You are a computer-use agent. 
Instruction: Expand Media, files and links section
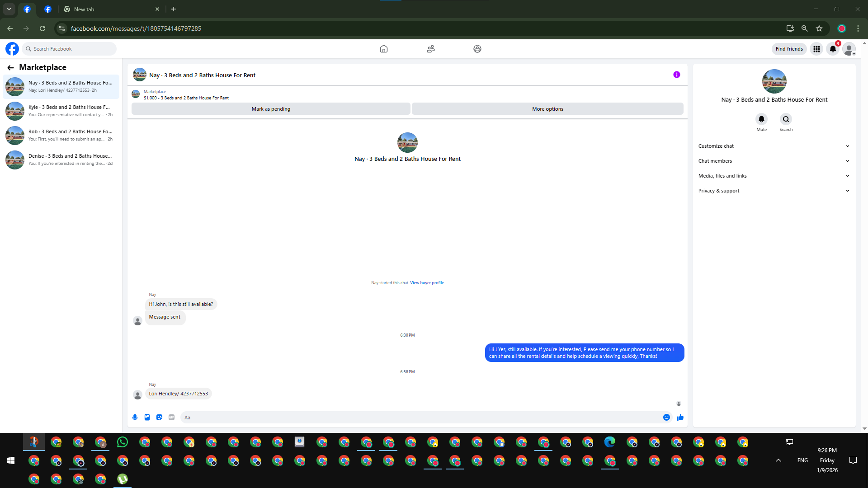(774, 176)
